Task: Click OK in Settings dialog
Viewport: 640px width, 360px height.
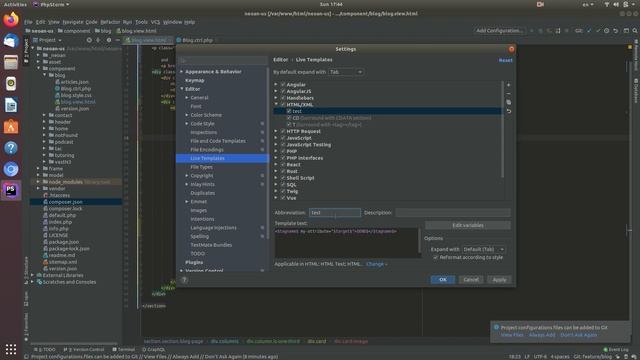Action: 443,280
